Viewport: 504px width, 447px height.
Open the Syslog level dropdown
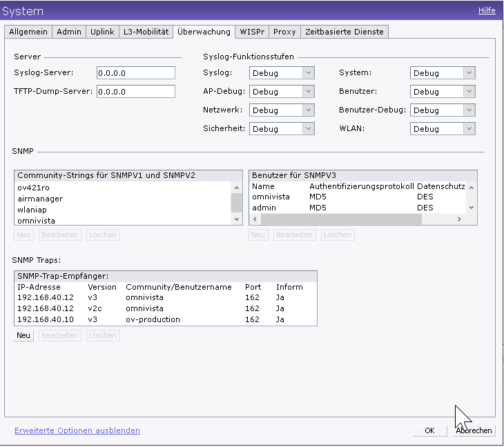[282, 73]
